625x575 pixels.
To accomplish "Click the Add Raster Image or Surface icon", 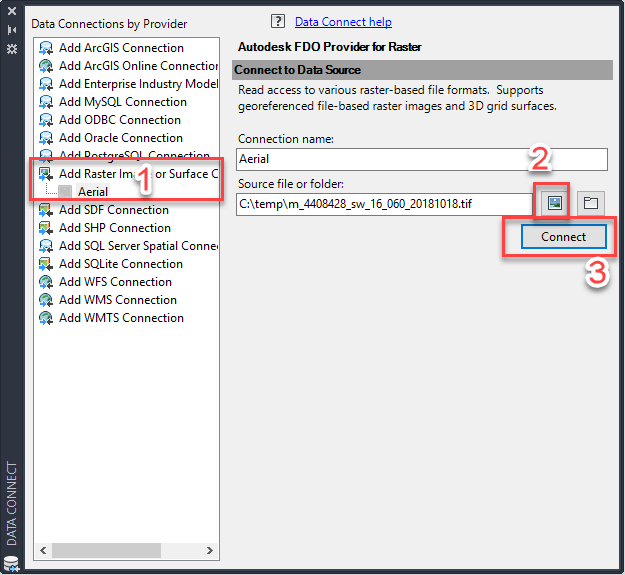I will coord(46,174).
